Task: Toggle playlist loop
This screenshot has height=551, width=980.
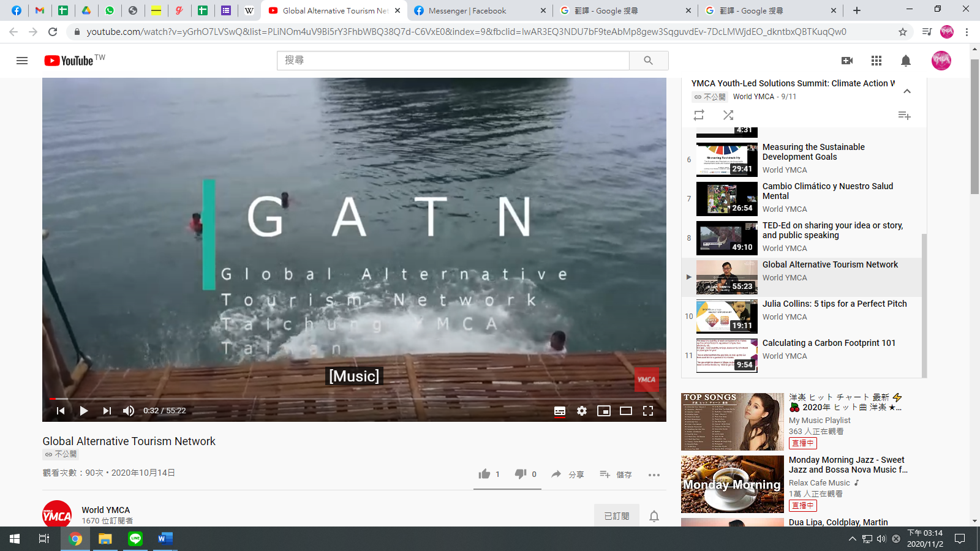Action: (699, 115)
